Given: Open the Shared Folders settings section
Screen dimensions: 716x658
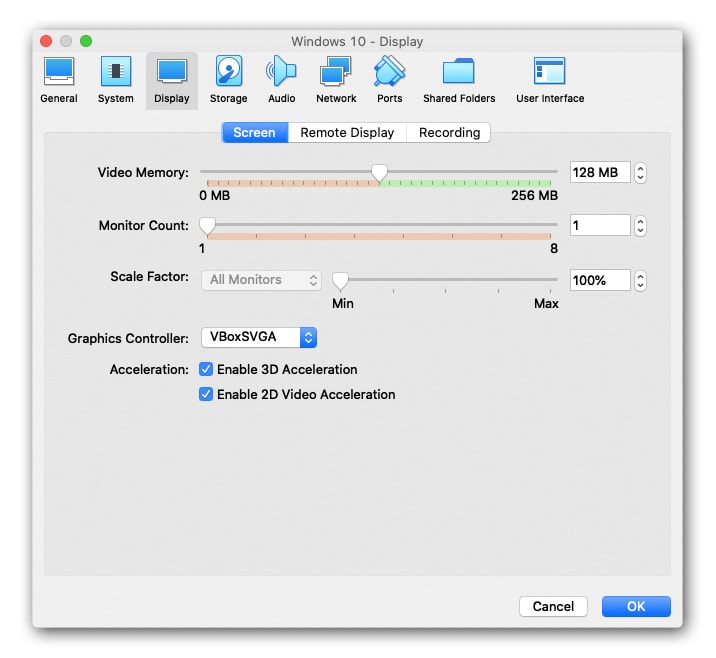Looking at the screenshot, I should (459, 80).
